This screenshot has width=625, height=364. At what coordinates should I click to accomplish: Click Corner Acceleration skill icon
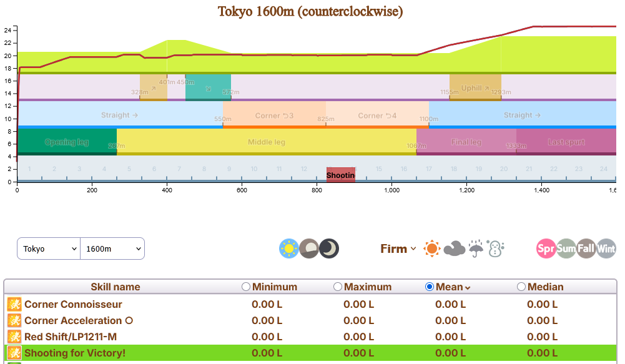coord(14,320)
